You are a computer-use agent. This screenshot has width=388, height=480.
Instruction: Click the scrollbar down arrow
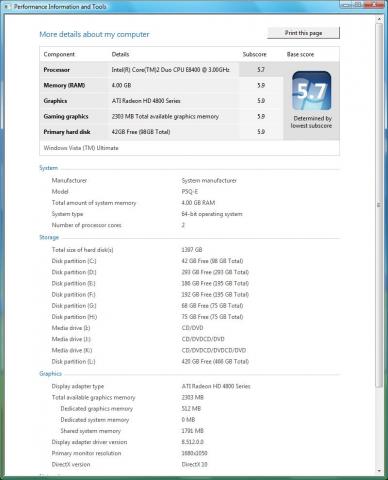[x=379, y=471]
